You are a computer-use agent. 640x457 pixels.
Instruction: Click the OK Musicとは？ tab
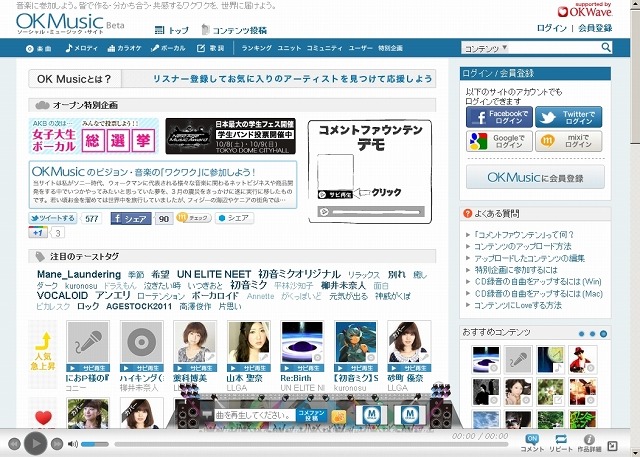75,79
